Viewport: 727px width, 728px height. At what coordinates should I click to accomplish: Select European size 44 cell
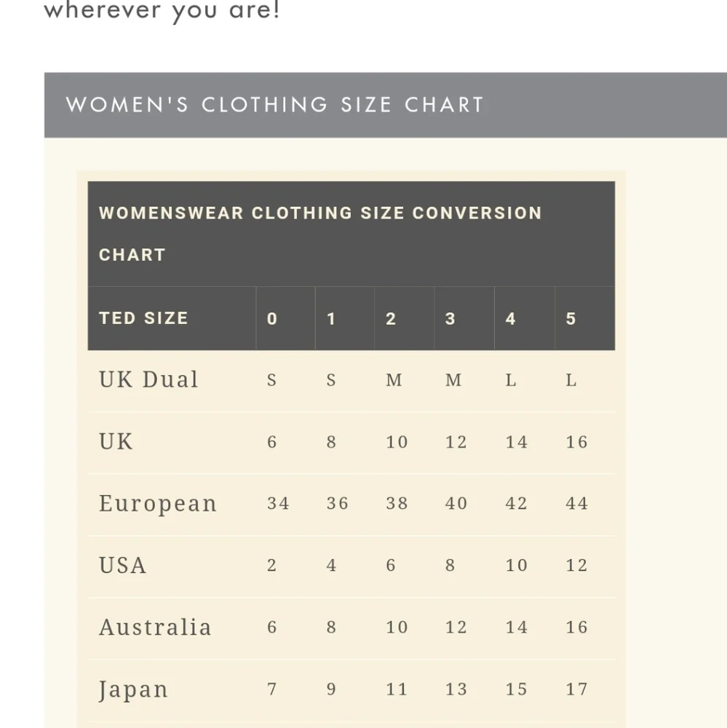pyautogui.click(x=576, y=504)
